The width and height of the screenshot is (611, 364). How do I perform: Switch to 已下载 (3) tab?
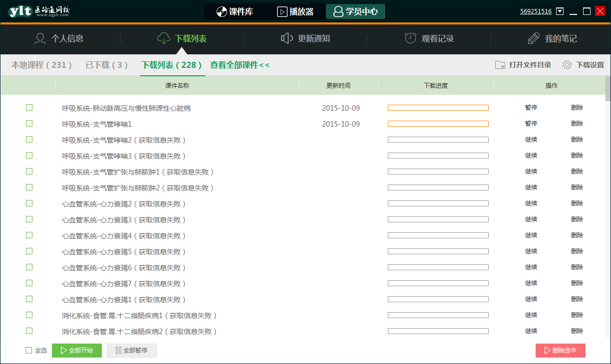coord(106,65)
